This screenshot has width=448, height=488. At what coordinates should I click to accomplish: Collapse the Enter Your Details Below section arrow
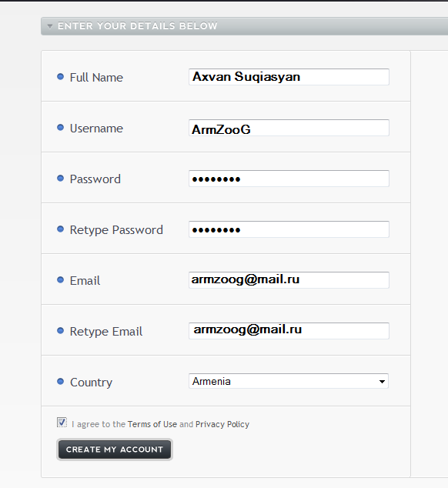pos(50,26)
